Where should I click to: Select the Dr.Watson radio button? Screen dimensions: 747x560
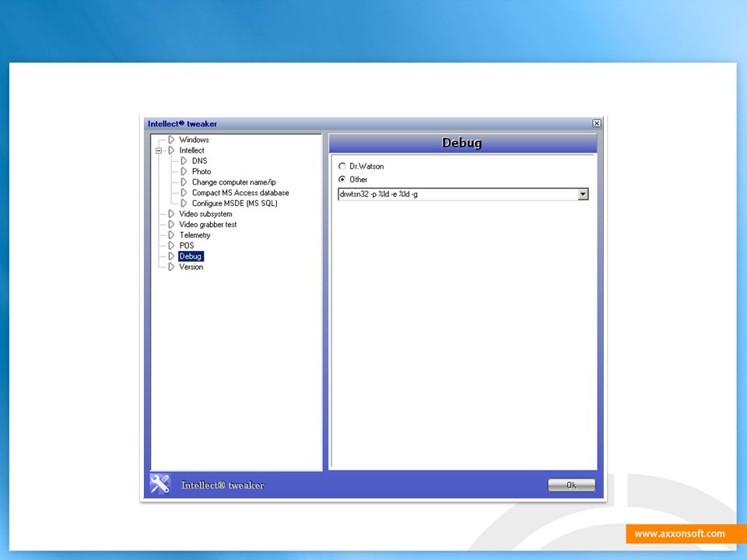pos(342,166)
